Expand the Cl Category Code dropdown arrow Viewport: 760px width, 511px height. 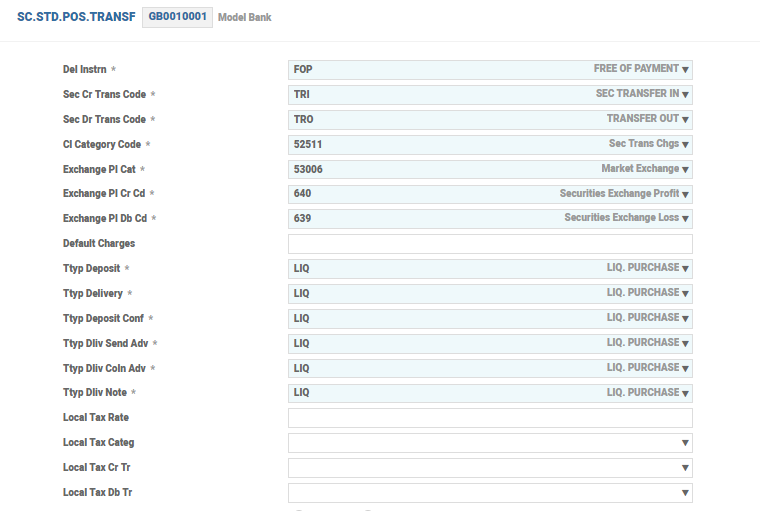point(686,145)
